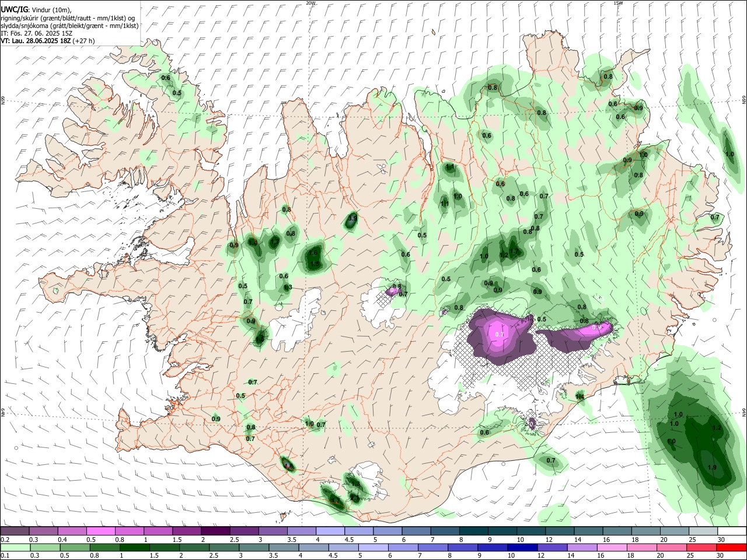Pick the pale green rain swatch between 0.1 and 0.3

16,547
